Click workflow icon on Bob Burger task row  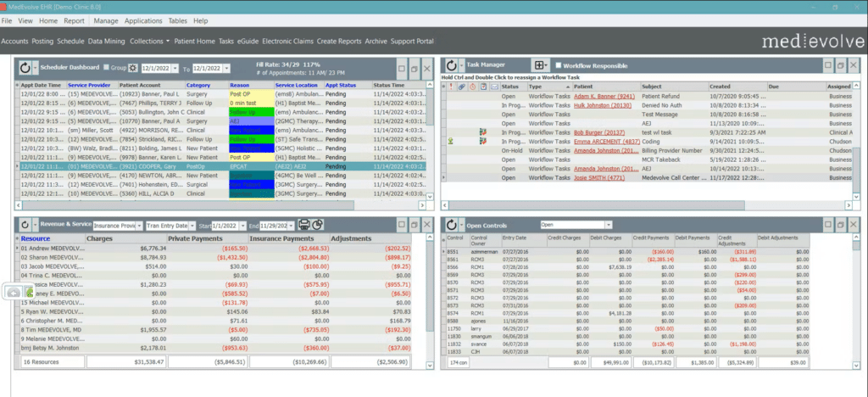[483, 132]
